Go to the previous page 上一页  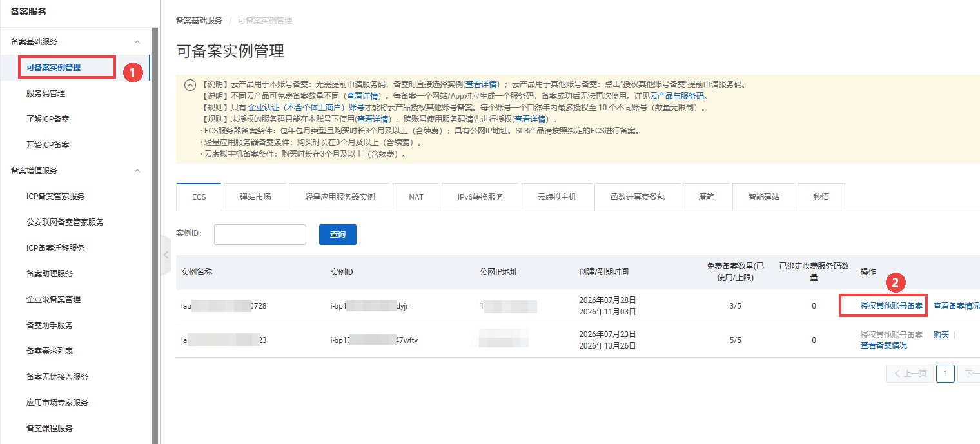coord(910,374)
